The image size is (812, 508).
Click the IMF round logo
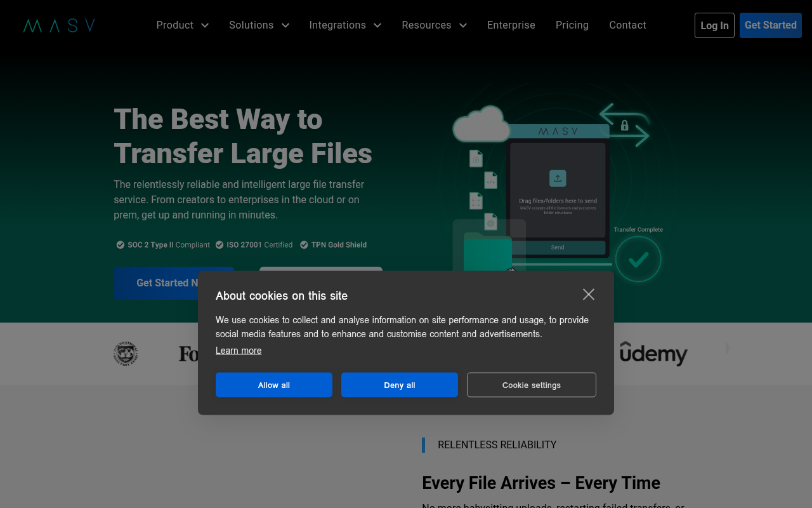coord(126,354)
